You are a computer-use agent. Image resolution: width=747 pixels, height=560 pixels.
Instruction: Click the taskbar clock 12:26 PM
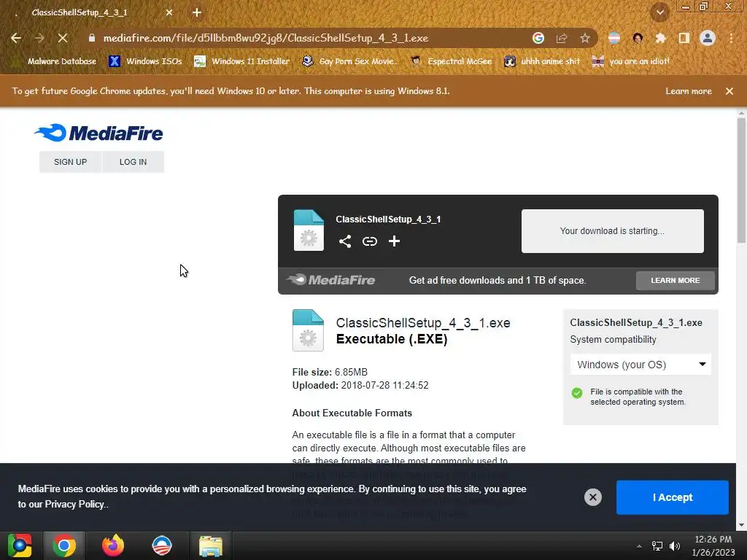coord(713,545)
